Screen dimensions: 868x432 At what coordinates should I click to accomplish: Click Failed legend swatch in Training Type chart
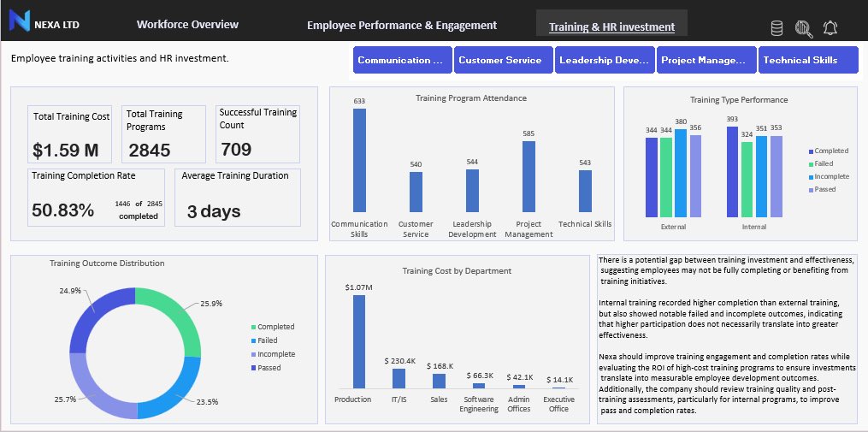pyautogui.click(x=811, y=164)
